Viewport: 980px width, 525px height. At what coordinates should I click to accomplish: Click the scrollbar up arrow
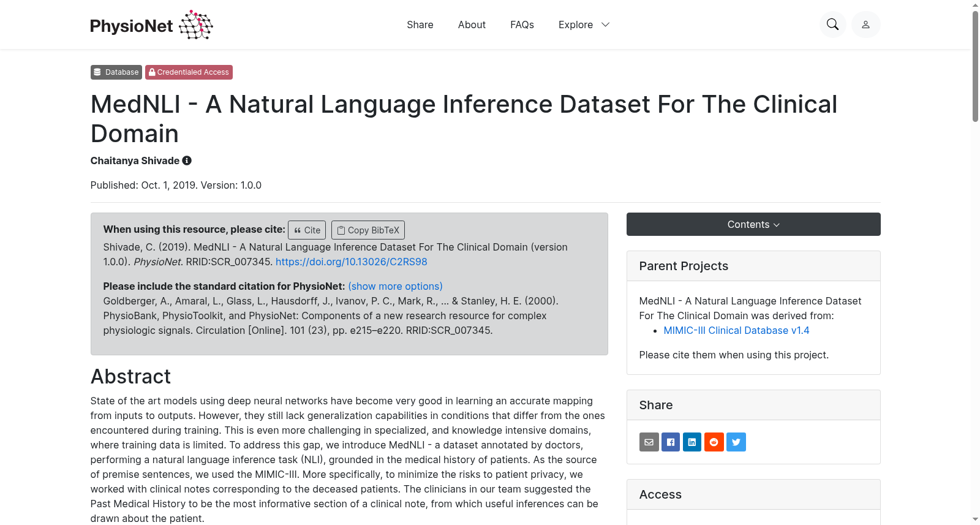click(x=975, y=5)
